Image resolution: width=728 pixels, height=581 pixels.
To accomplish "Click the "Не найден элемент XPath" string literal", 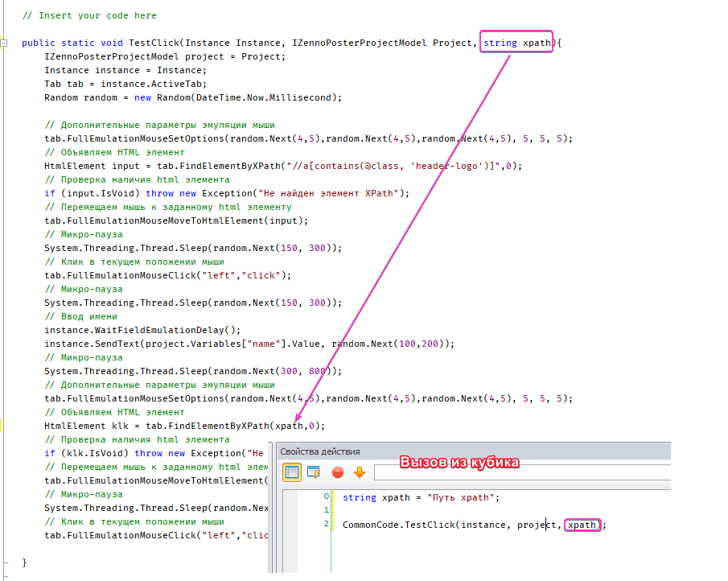I will 327,193.
